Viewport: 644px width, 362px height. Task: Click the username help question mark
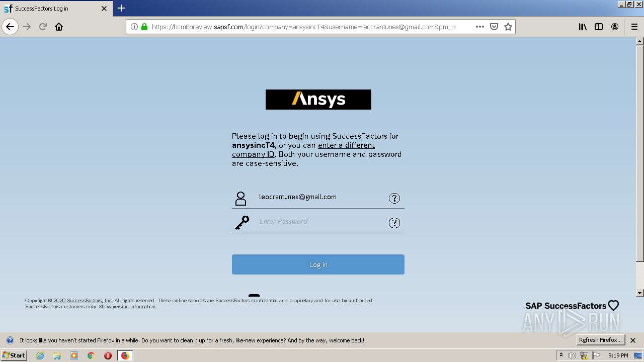[394, 198]
